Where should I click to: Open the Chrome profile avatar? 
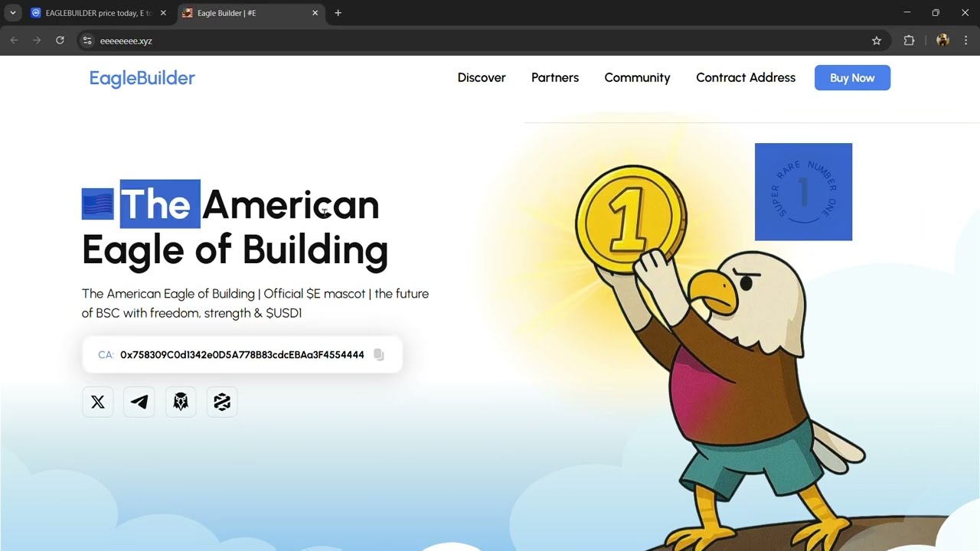pyautogui.click(x=942, y=41)
